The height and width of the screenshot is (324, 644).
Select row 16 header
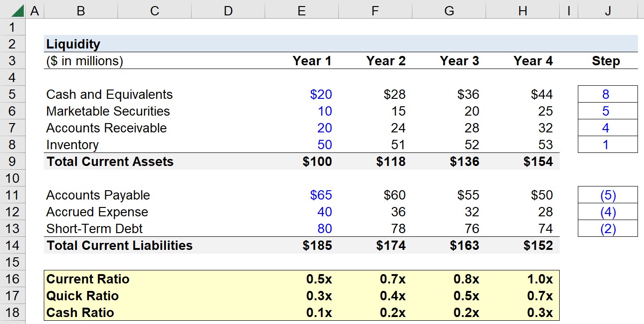point(13,279)
